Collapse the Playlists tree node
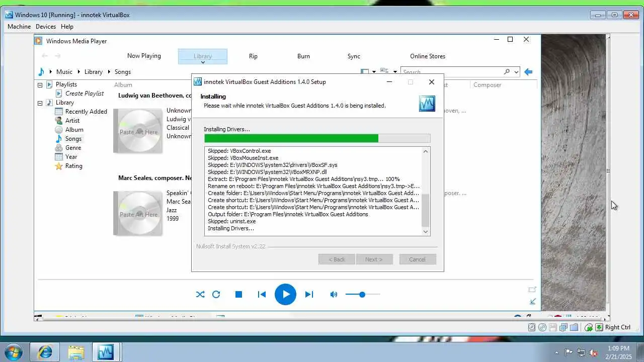This screenshot has width=644, height=362. pyautogui.click(x=40, y=85)
